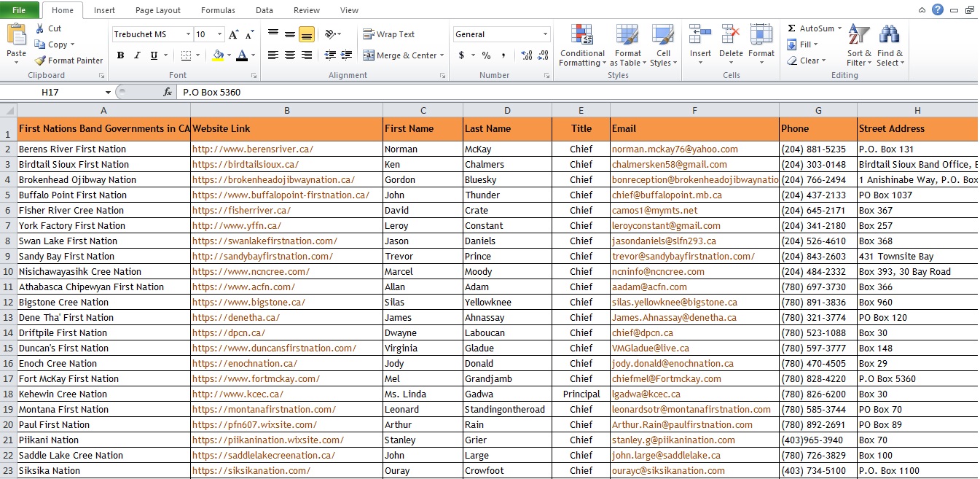Open the General number format dropdown
This screenshot has width=980, height=479.
(545, 34)
